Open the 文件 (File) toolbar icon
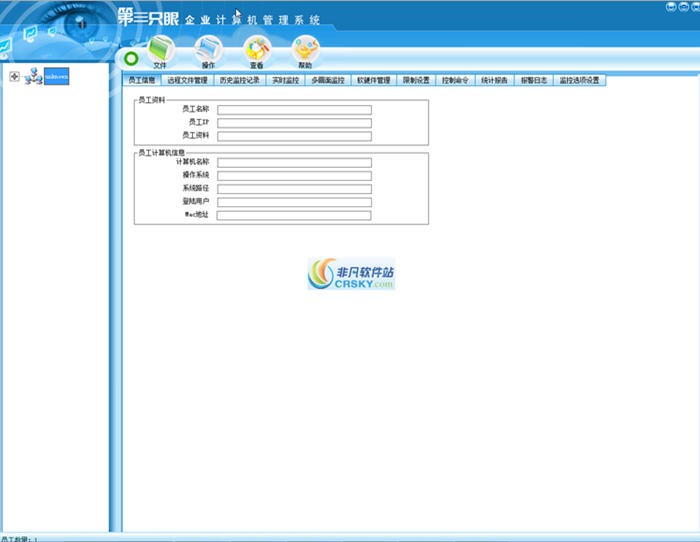Image resolution: width=700 pixels, height=542 pixels. (160, 52)
